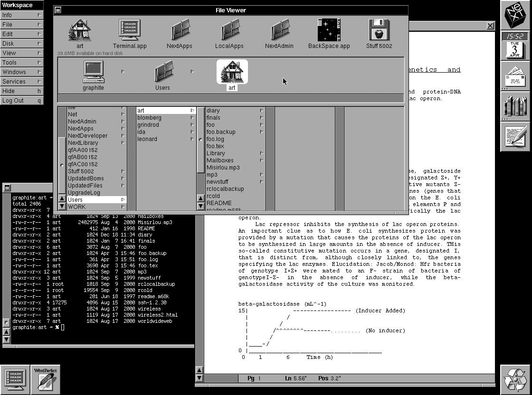
Task: Click the NeXT cube dock icon
Action: click(x=515, y=15)
